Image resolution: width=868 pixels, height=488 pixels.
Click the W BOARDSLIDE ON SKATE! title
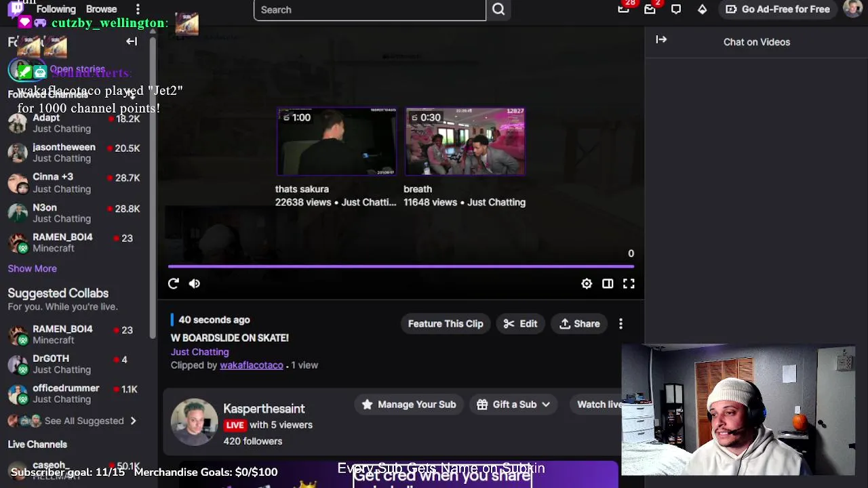coord(230,338)
